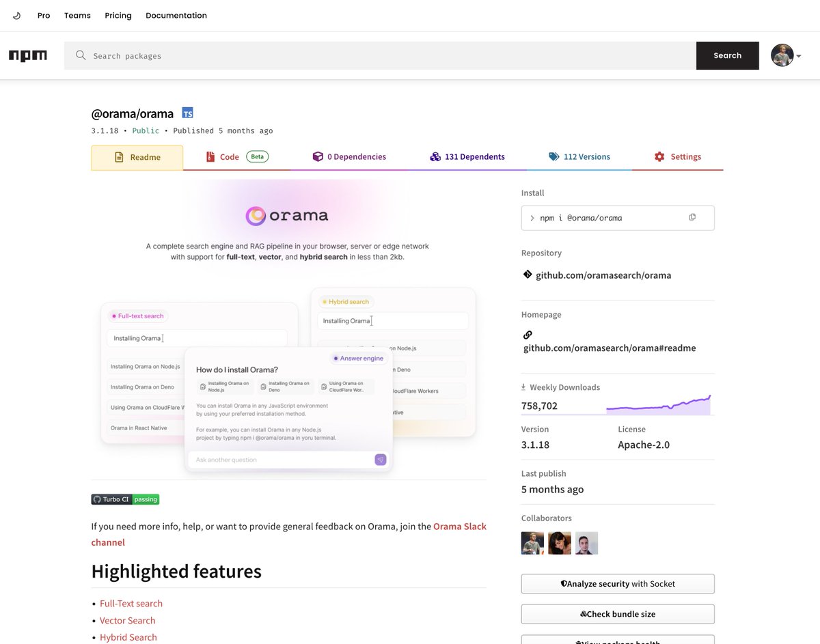Viewport: 820px width, 644px height.
Task: Click the weekly downloads count 758,702
Action: click(x=540, y=406)
